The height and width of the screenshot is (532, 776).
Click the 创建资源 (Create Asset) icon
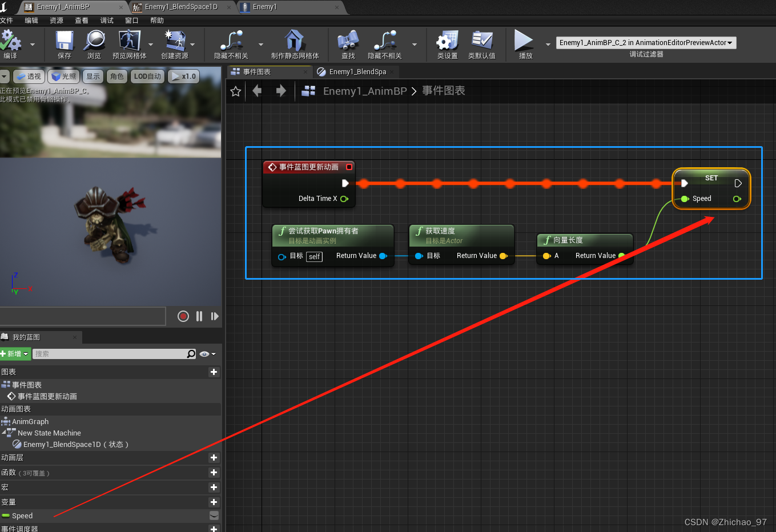(x=177, y=45)
